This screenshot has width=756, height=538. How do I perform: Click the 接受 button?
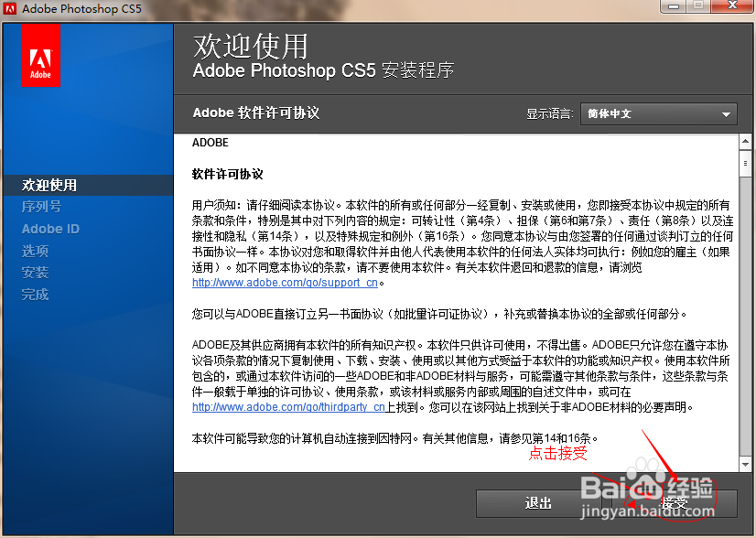[674, 503]
